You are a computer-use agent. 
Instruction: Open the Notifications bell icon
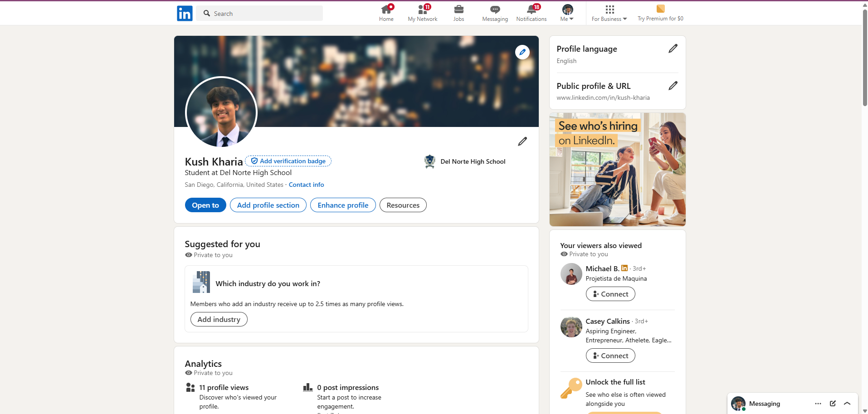[x=532, y=9]
